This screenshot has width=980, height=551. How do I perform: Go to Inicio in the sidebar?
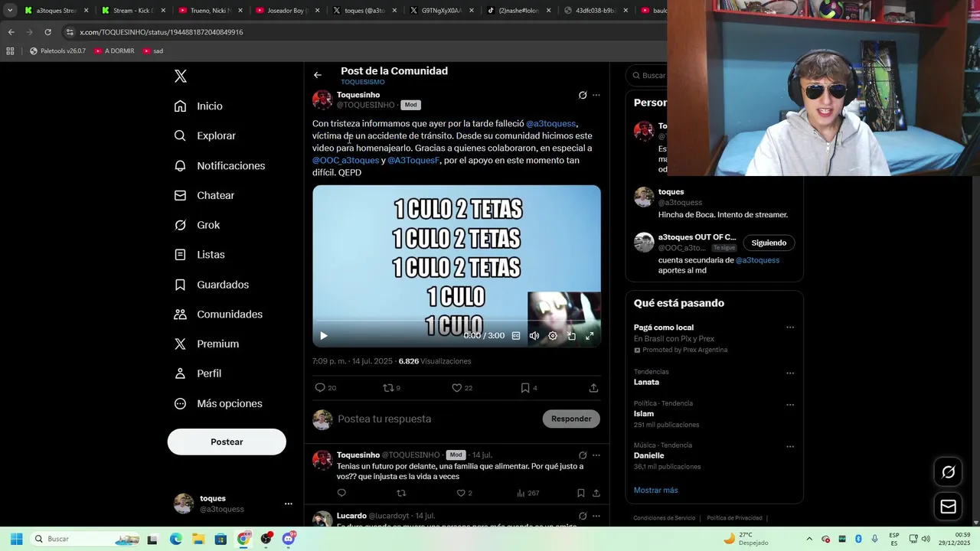198,106
